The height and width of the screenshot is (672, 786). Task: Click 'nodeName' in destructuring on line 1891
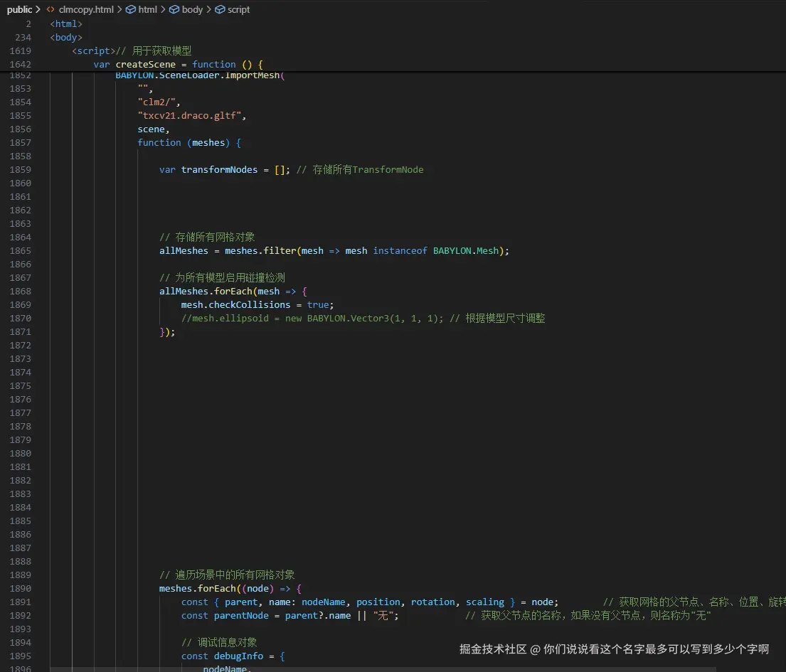point(324,602)
